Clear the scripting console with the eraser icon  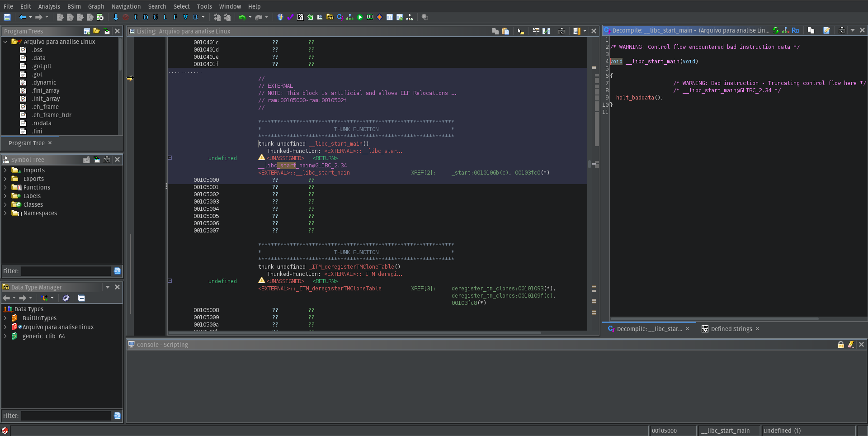click(x=851, y=345)
